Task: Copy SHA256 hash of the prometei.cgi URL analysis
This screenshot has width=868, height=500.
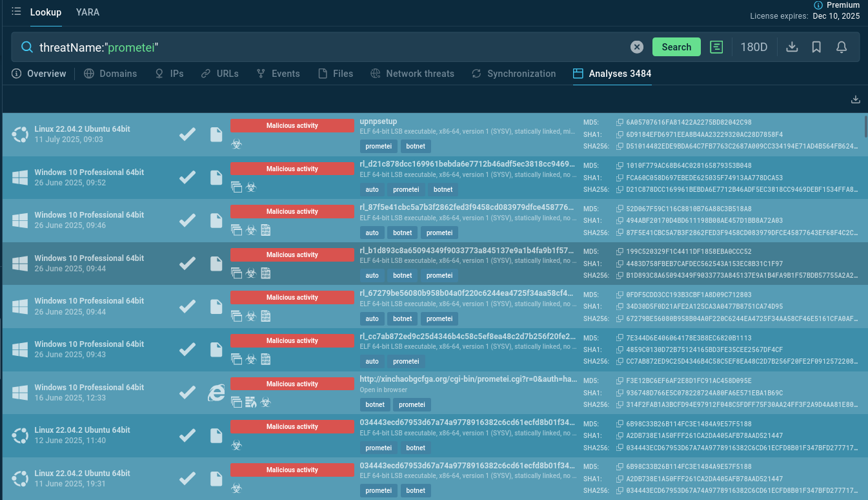Action: (620, 405)
